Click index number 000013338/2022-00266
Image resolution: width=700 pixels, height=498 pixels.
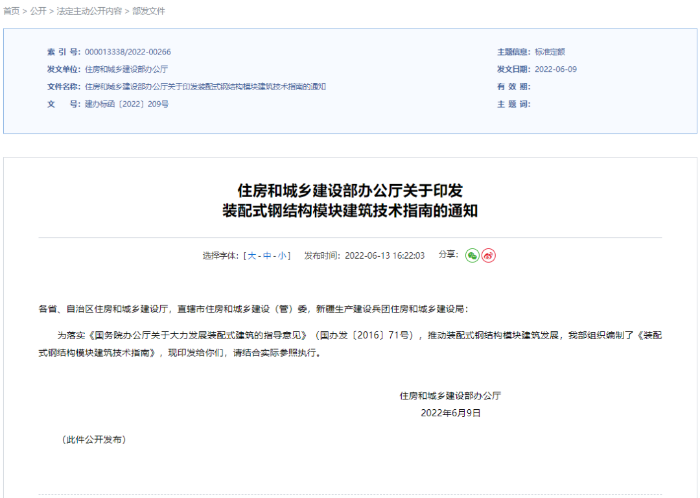click(127, 52)
